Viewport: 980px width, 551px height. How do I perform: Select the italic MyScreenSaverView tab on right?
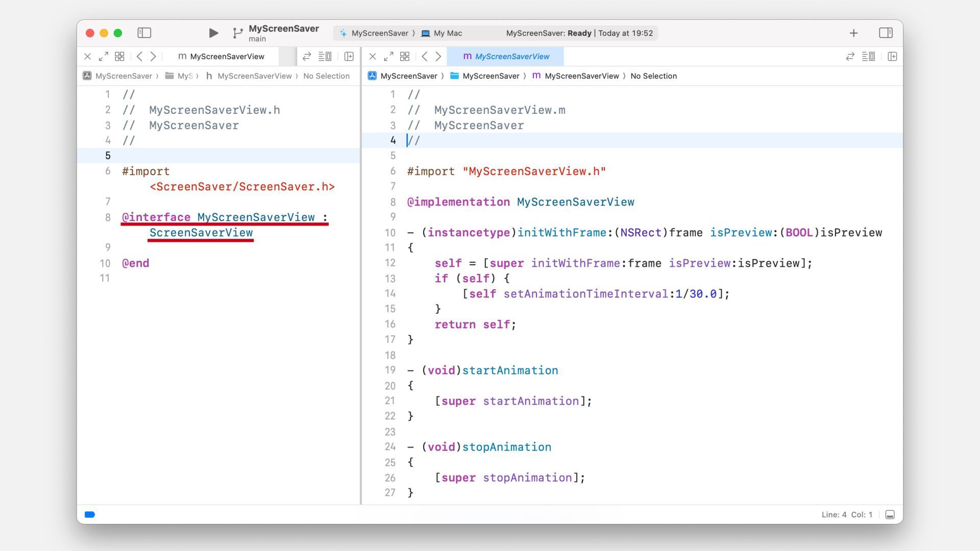(x=506, y=57)
